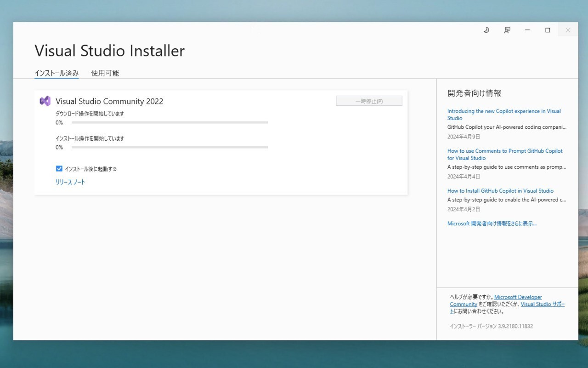Visit the Microsoft Developer Community link
The image size is (588, 368).
coord(518,297)
